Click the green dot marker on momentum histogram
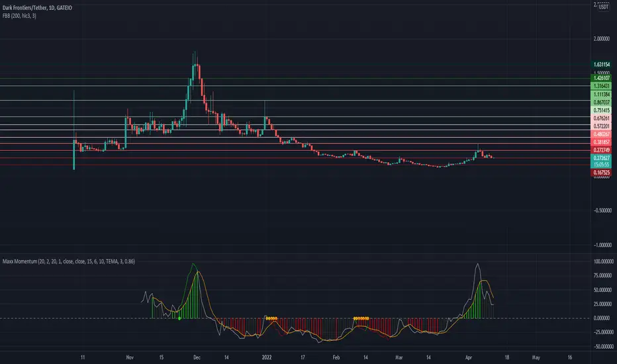Screen dimensions: 617x364 pyautogui.click(x=179, y=318)
